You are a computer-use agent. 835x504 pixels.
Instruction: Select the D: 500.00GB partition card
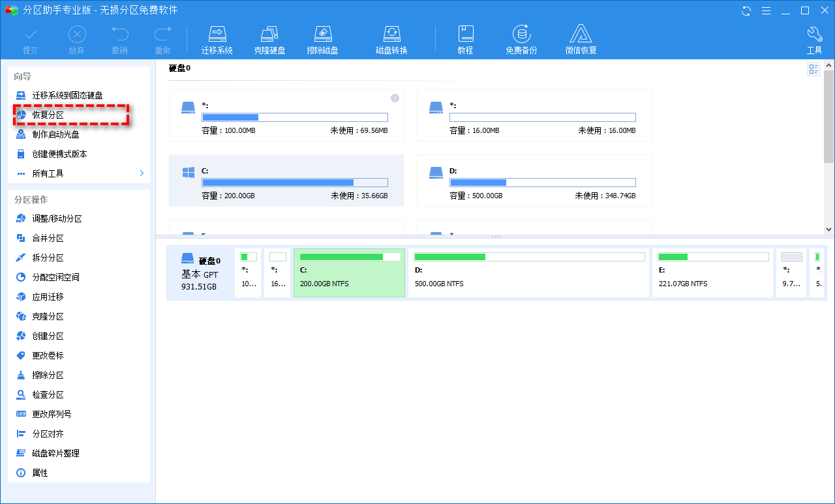point(534,181)
